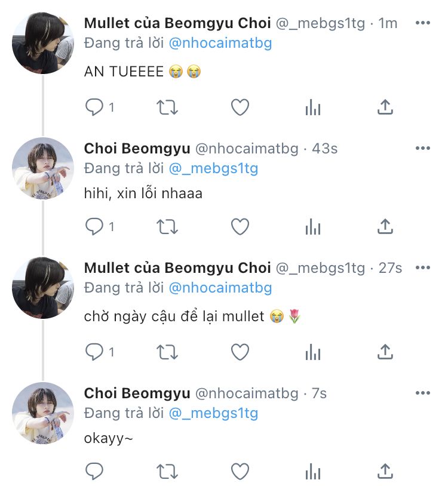Viewport: 448px width, 486px height.
Task: Like the "hihi, xin lỗi nhaaa" tweet
Action: [240, 227]
